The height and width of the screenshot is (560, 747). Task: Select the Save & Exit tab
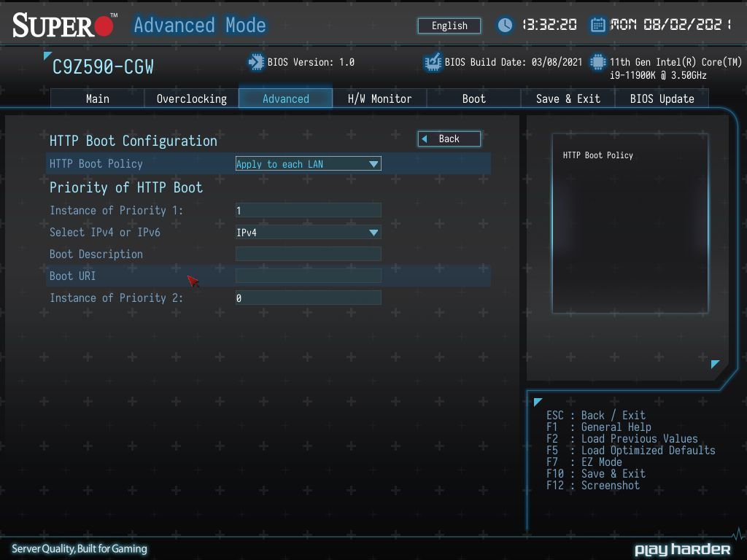(568, 98)
